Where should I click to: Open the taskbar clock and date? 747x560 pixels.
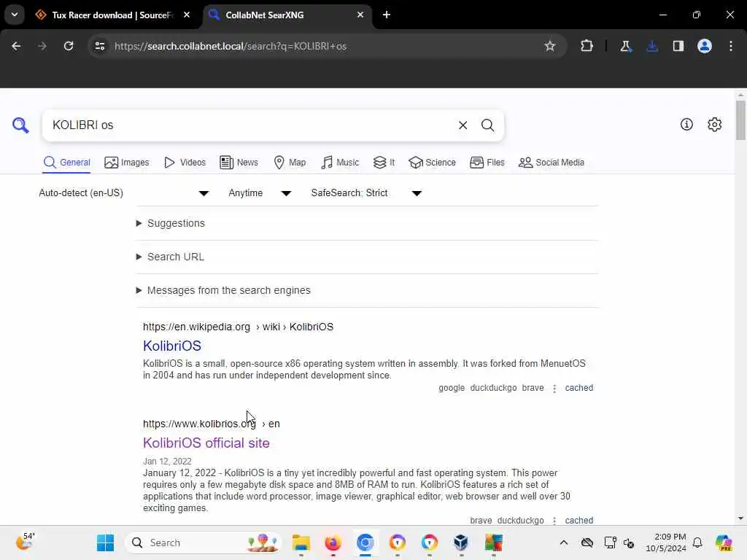665,542
